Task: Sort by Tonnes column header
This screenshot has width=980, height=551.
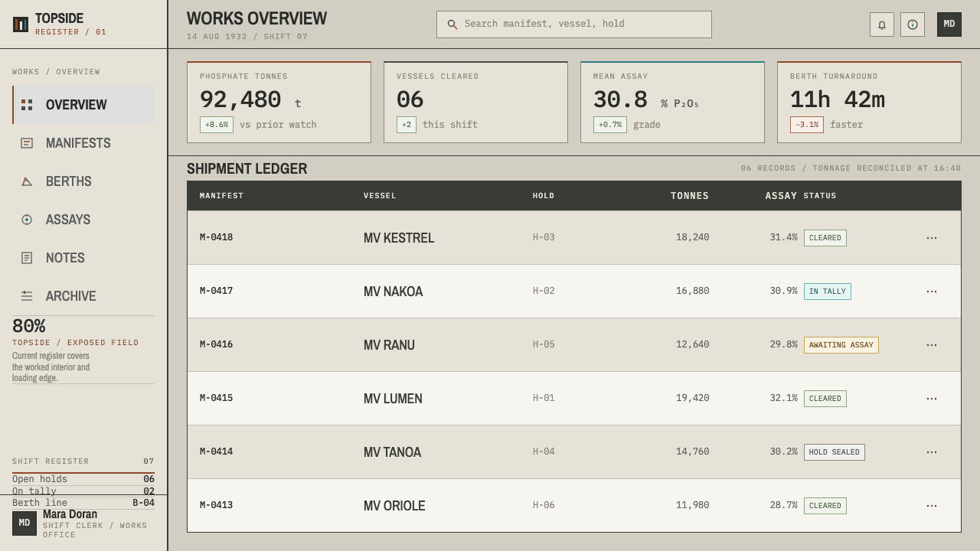Action: [690, 196]
